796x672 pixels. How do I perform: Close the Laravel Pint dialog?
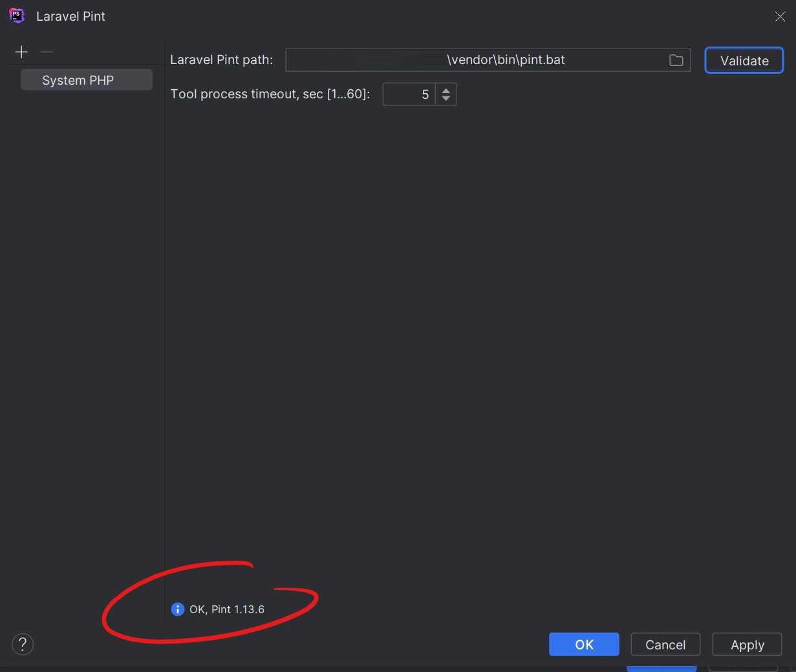click(x=780, y=17)
